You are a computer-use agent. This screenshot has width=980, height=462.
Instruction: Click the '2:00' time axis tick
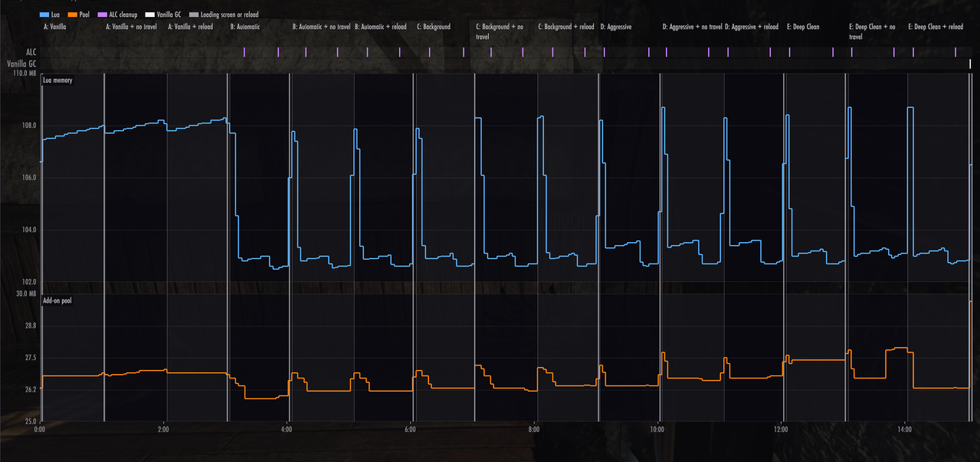163,429
